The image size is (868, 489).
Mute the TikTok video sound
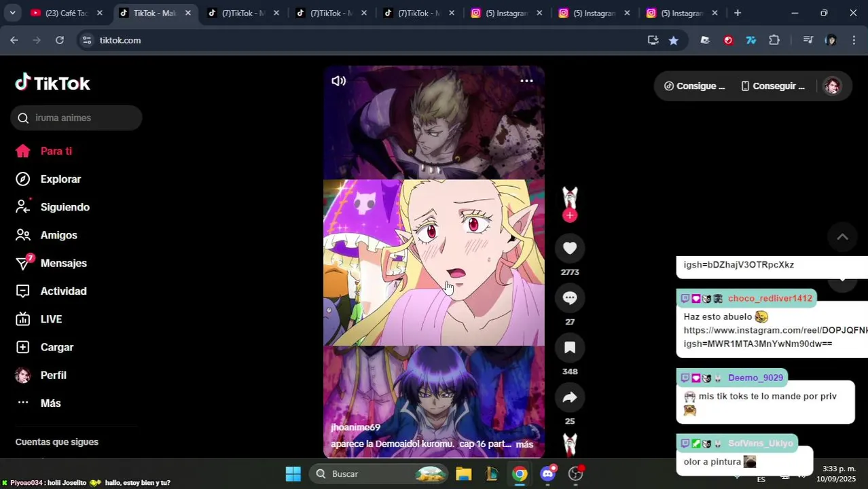(338, 81)
